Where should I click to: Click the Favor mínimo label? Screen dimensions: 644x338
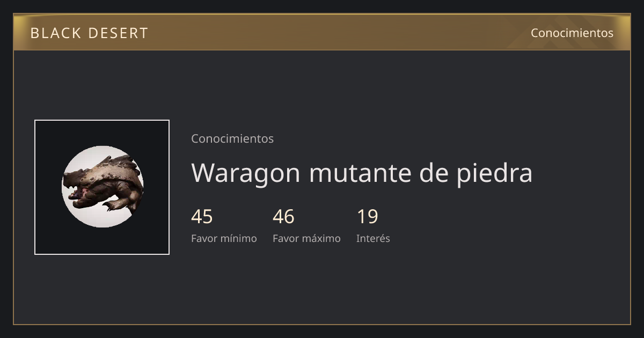pyautogui.click(x=224, y=238)
